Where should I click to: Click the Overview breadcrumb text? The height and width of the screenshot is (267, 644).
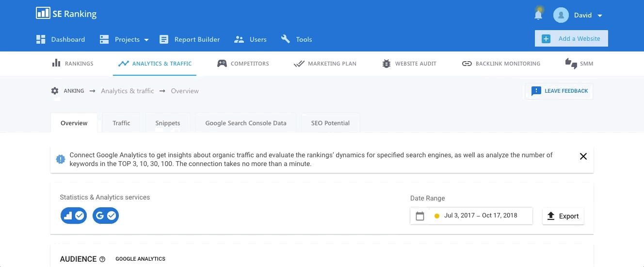pyautogui.click(x=185, y=91)
